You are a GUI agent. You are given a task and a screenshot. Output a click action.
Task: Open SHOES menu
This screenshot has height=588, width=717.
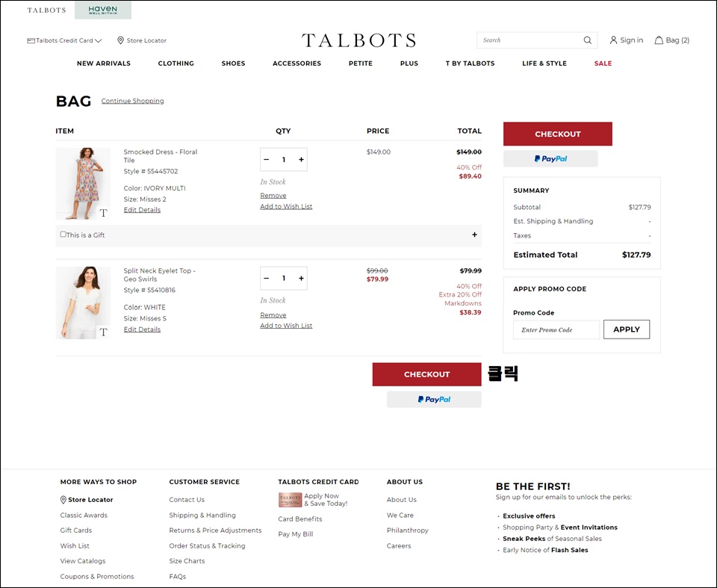tap(233, 64)
